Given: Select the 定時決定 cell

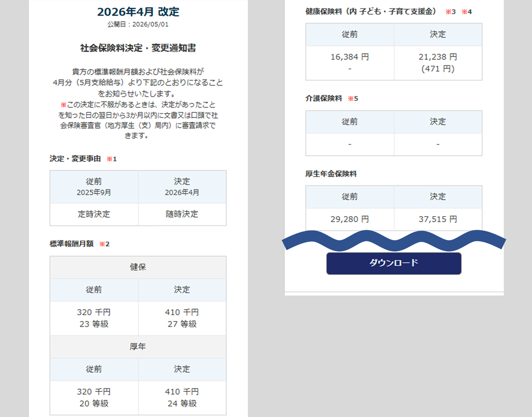Looking at the screenshot, I should point(94,214).
